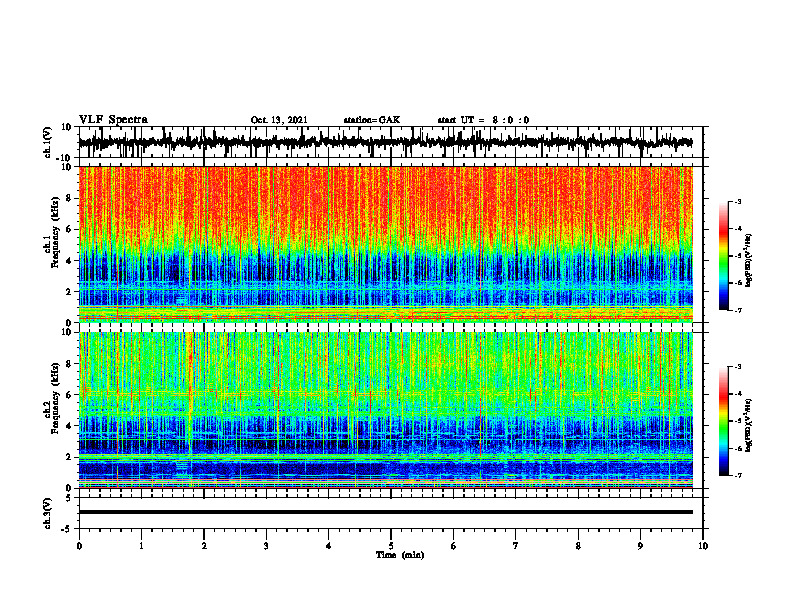Screen dimensions: 792x612
Task: Click the ch.1 colorbar log(PSD) label
Action: click(x=749, y=260)
